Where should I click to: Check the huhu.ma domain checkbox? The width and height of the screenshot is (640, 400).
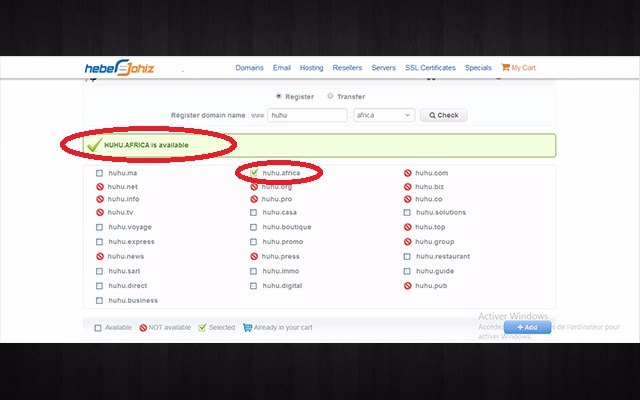point(99,173)
